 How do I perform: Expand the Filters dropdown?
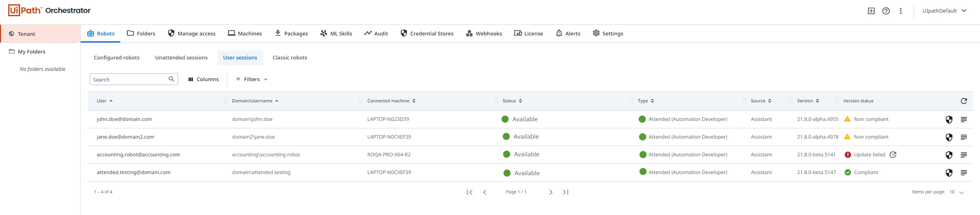pos(252,79)
